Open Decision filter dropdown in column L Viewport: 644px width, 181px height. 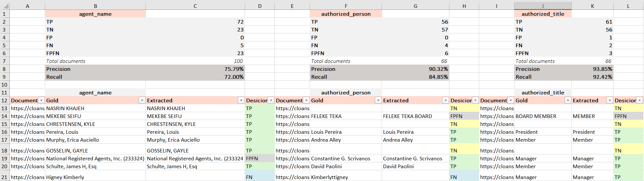click(x=640, y=100)
